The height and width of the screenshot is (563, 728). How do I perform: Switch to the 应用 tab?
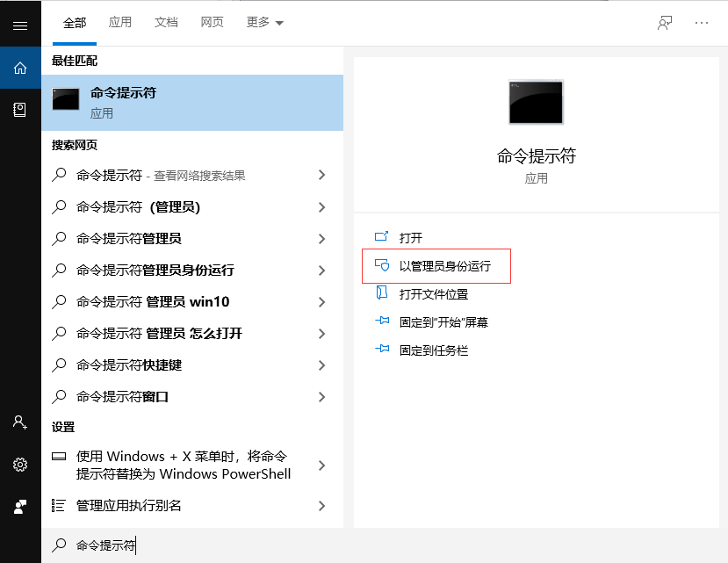[120, 22]
